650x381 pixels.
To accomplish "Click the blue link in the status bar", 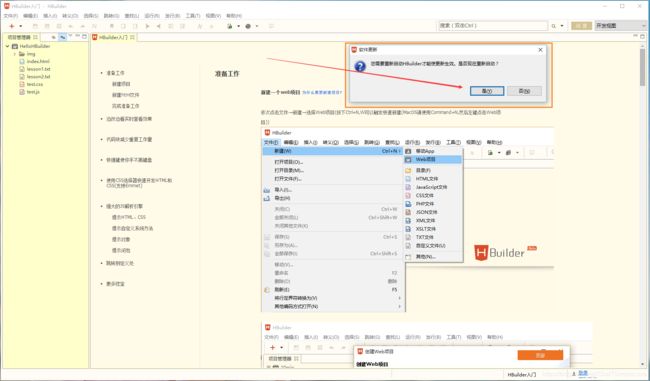I will tap(583, 374).
